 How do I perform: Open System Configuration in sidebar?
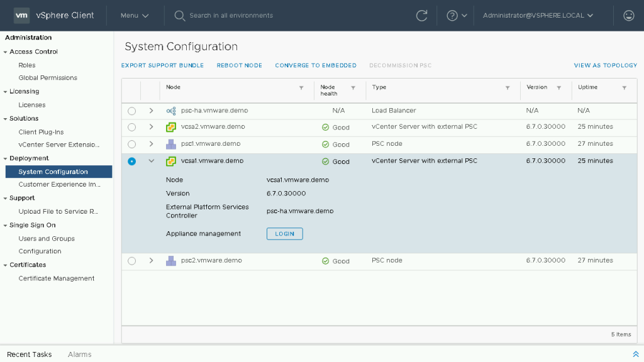point(58,172)
